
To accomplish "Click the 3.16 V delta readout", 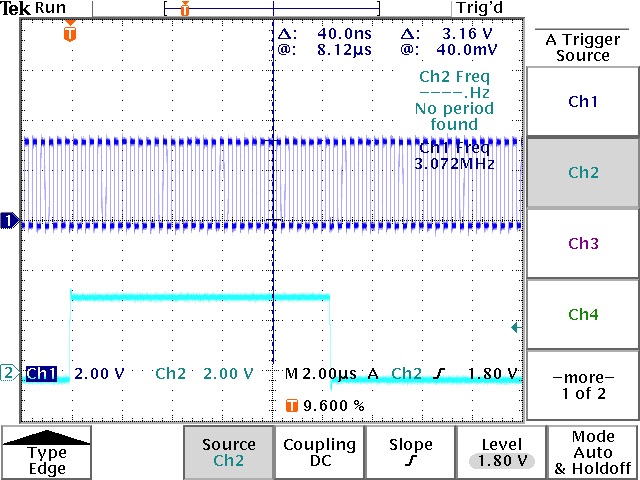I will coord(467,33).
